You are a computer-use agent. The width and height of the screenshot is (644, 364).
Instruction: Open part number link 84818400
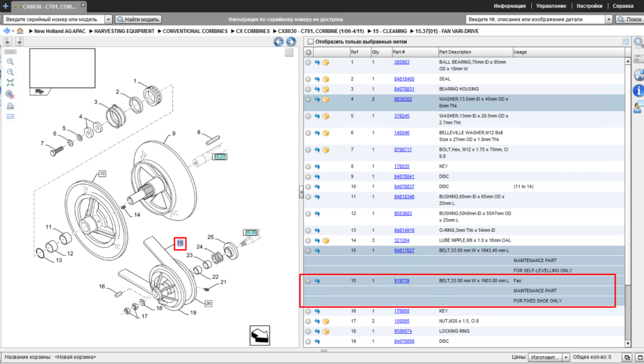click(404, 79)
